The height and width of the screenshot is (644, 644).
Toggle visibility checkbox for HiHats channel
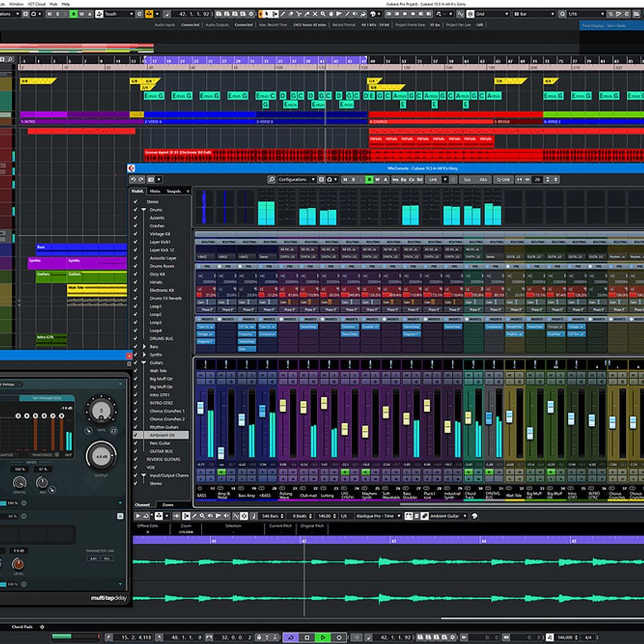coord(135,282)
